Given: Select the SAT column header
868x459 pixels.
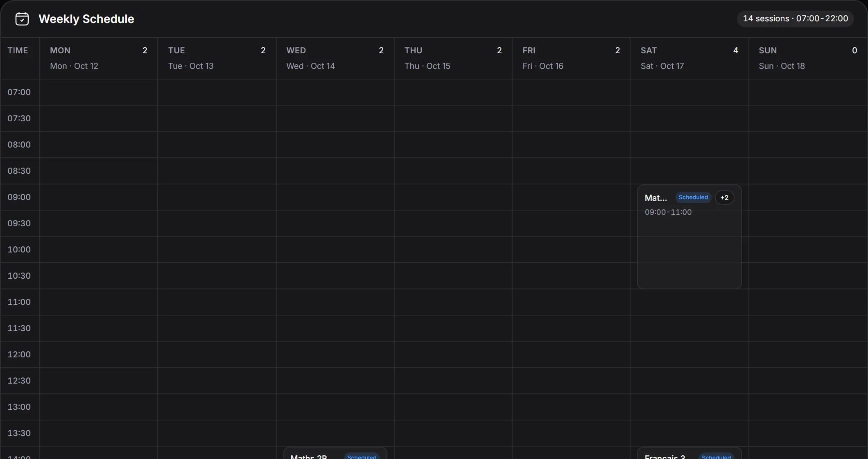Looking at the screenshot, I should click(689, 58).
